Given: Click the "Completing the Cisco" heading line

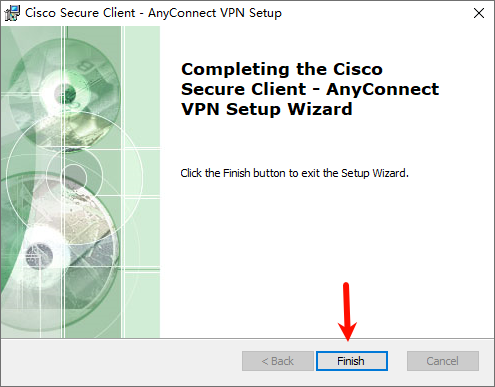Looking at the screenshot, I should click(x=282, y=69).
